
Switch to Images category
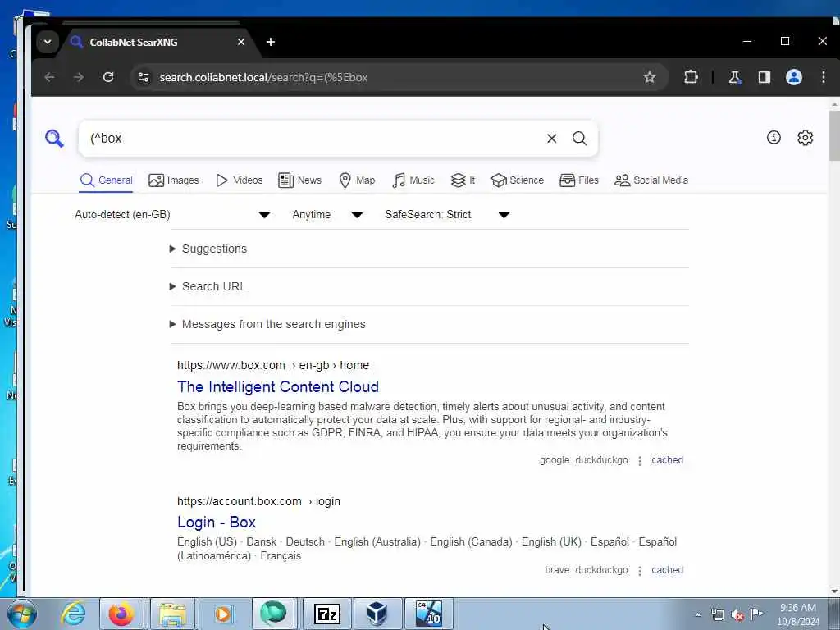[174, 180]
